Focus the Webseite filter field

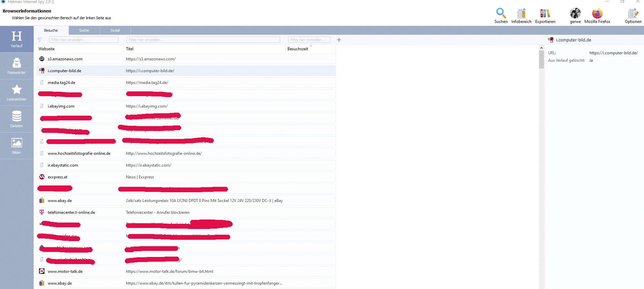pos(84,40)
